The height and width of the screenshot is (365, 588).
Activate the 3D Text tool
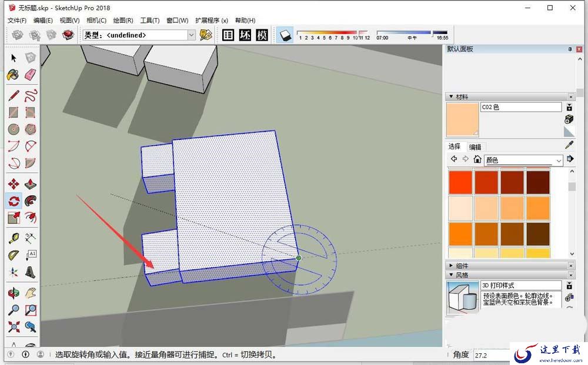click(x=31, y=272)
